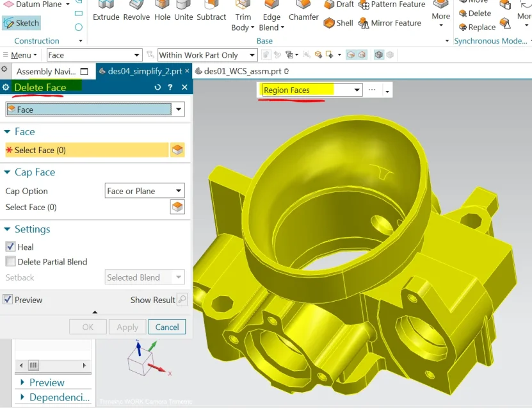Select the Revolve tool
The image size is (532, 410).
click(x=136, y=6)
